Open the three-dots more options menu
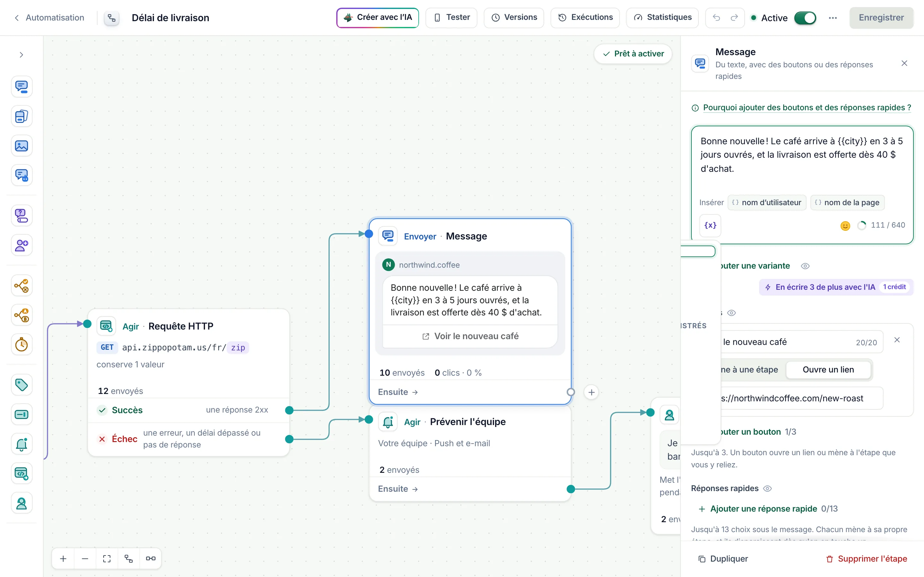This screenshot has width=924, height=577. click(833, 18)
